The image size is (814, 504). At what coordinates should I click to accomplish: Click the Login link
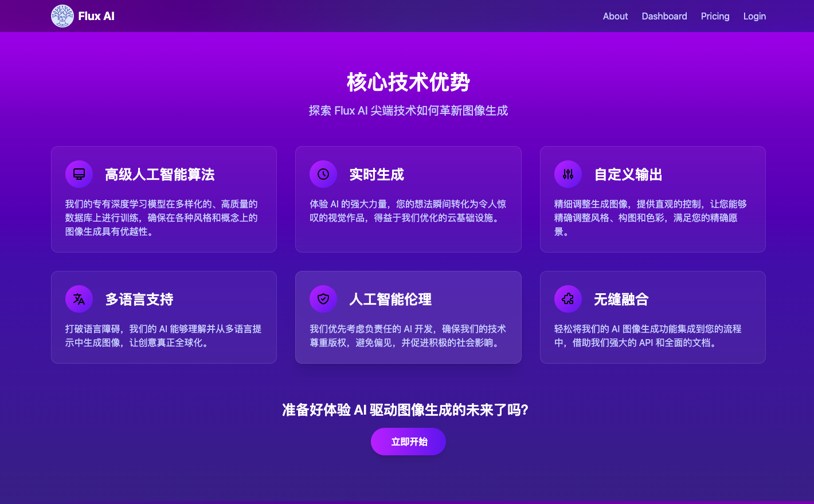[754, 16]
